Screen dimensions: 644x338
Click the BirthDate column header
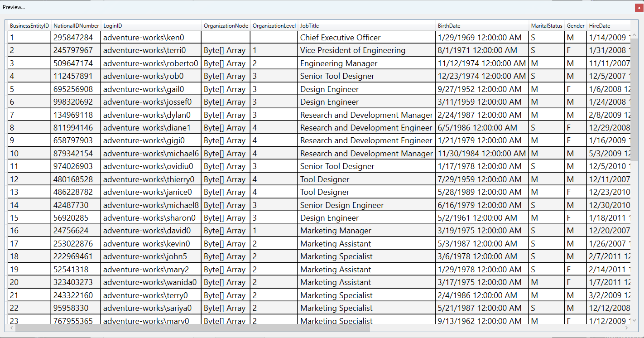coord(482,26)
